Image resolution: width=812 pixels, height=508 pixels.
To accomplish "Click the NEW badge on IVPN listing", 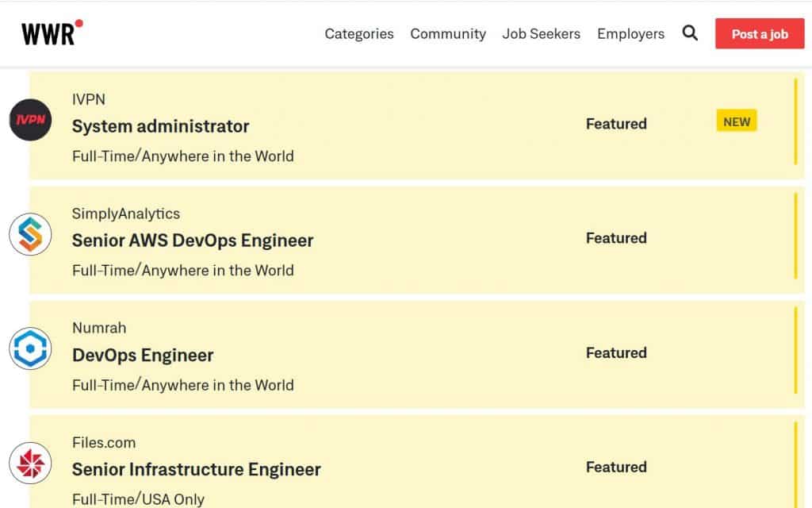I will click(737, 121).
